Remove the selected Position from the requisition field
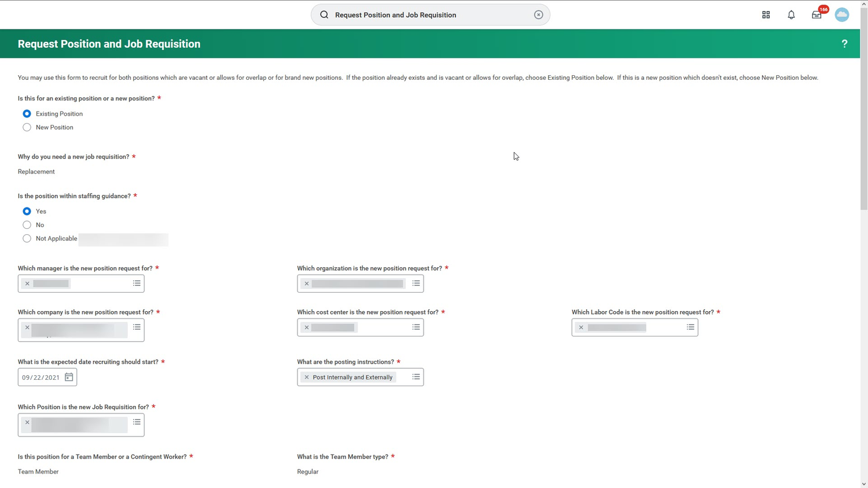The height and width of the screenshot is (488, 868). click(27, 422)
